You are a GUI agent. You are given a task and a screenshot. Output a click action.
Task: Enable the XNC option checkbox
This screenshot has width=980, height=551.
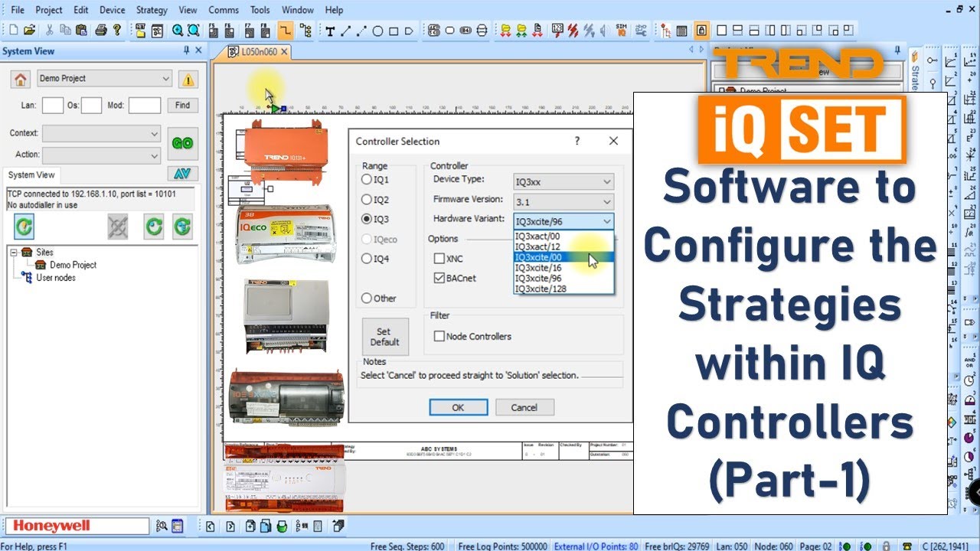point(439,259)
